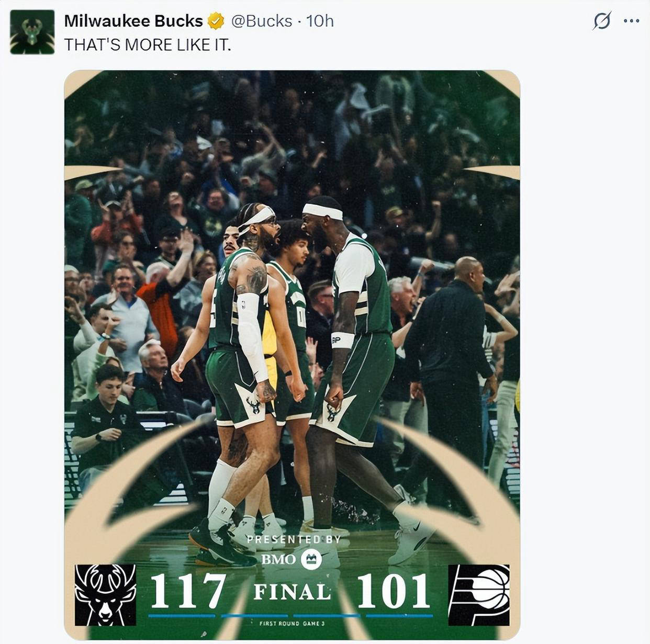Click the Milwaukee Bucks profile avatar
This screenshot has height=644, width=650.
32,32
